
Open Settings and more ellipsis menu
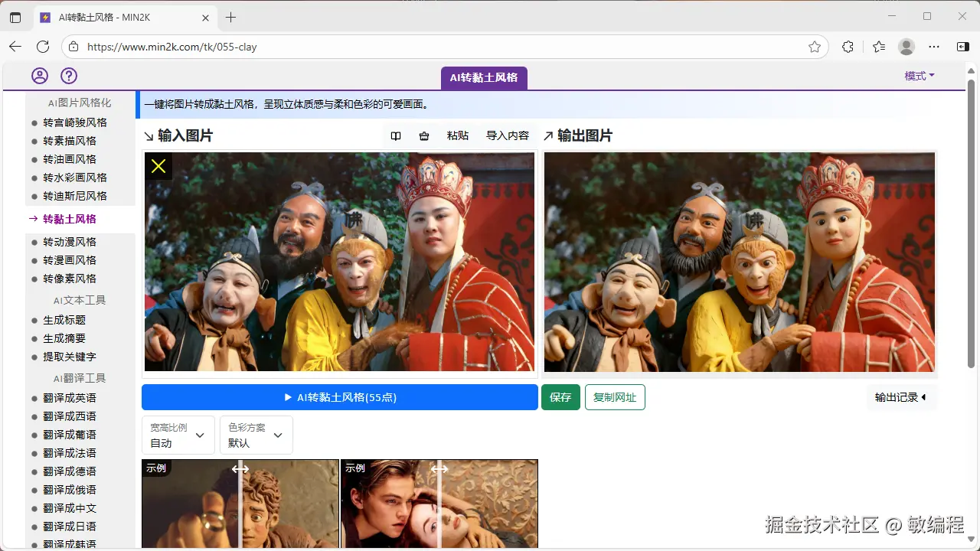pyautogui.click(x=934, y=47)
